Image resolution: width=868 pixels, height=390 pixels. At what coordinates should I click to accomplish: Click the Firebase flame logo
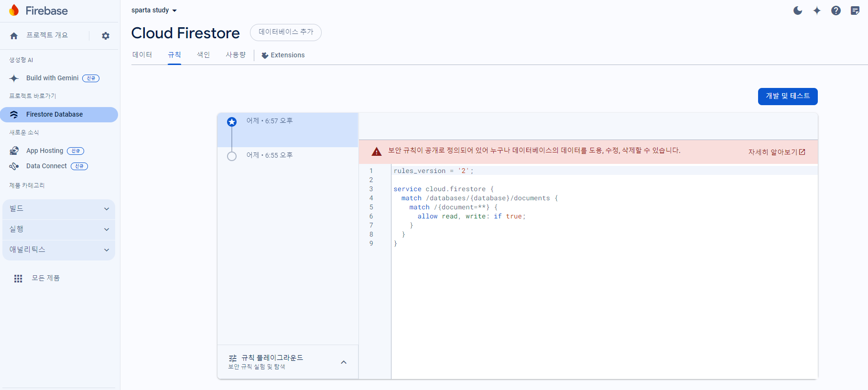(x=14, y=11)
